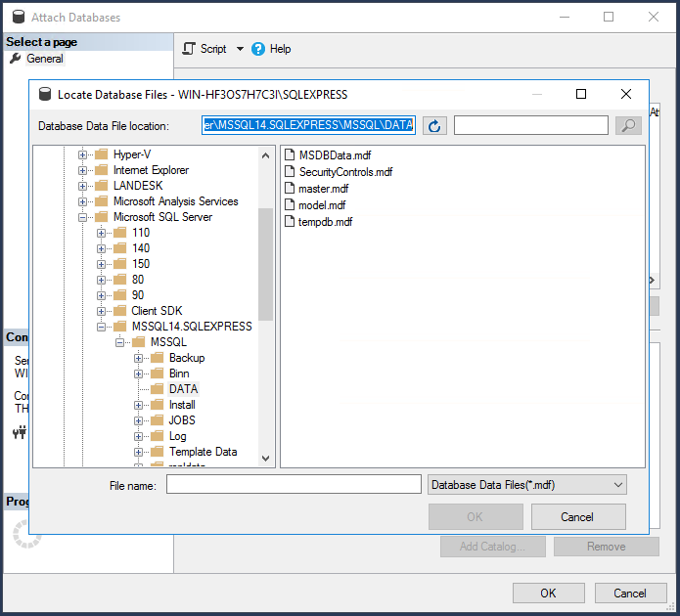Click the magnifier search icon button
This screenshot has width=680, height=616.
pos(629,125)
